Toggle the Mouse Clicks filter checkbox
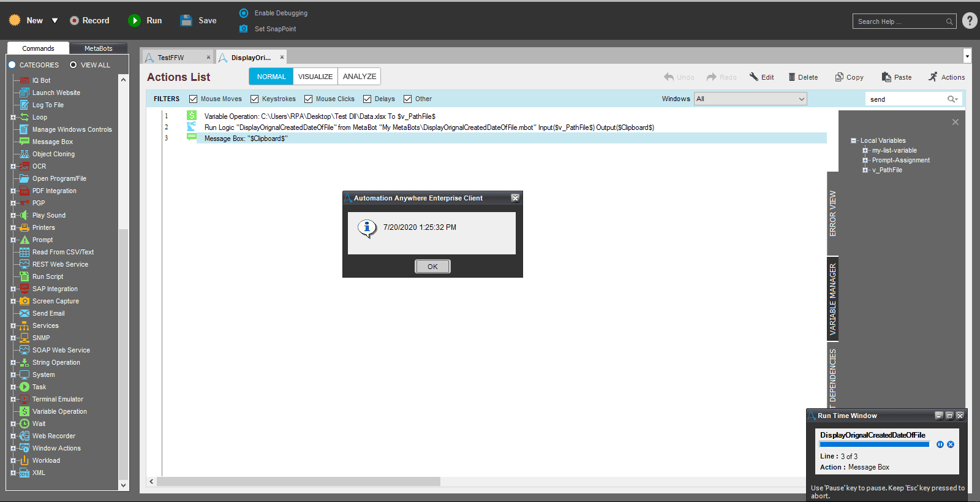The image size is (980, 502). 308,99
